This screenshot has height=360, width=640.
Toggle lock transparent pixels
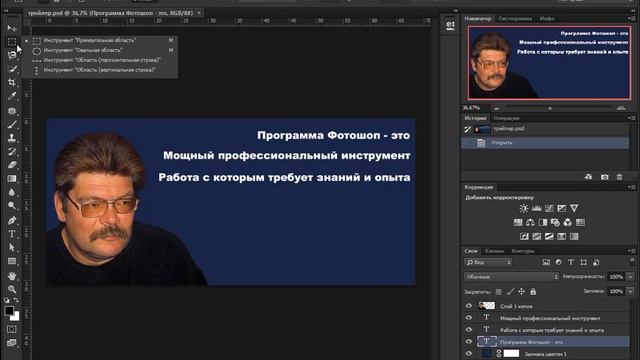tap(499, 291)
